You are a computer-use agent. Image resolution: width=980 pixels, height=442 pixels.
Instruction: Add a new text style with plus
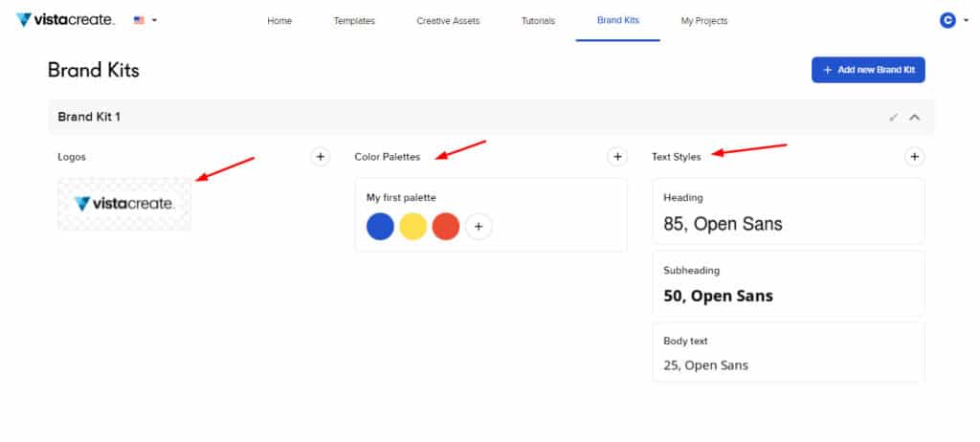point(914,157)
